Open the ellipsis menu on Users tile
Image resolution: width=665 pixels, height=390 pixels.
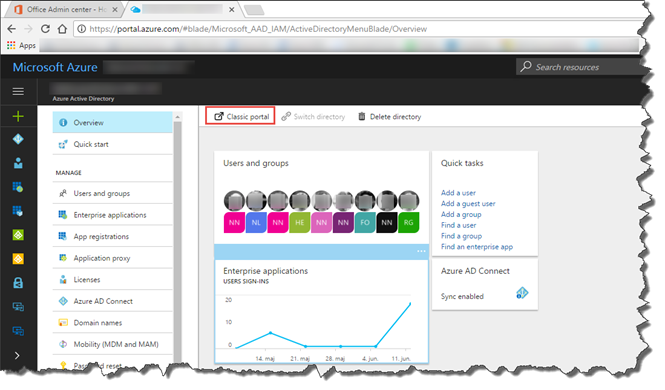[x=421, y=251]
